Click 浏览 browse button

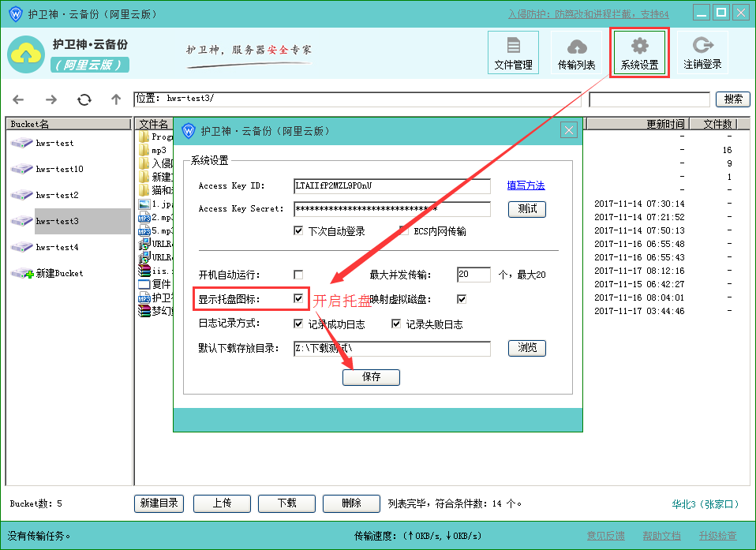[527, 348]
